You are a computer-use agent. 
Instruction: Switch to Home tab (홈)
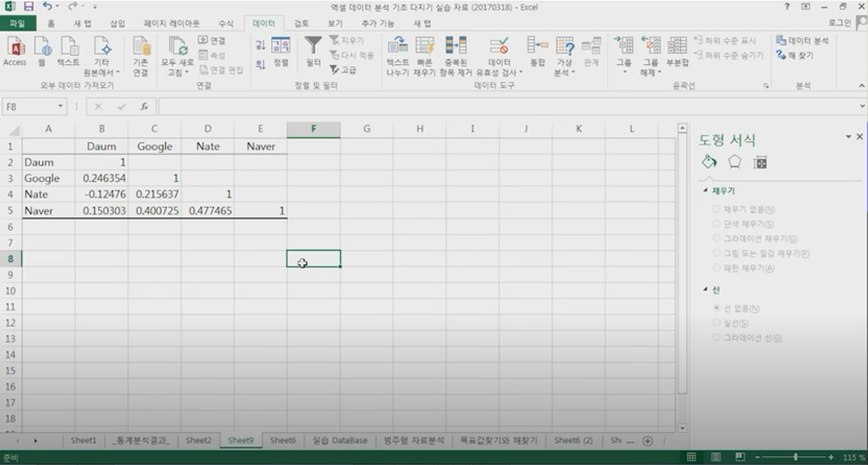click(x=51, y=23)
